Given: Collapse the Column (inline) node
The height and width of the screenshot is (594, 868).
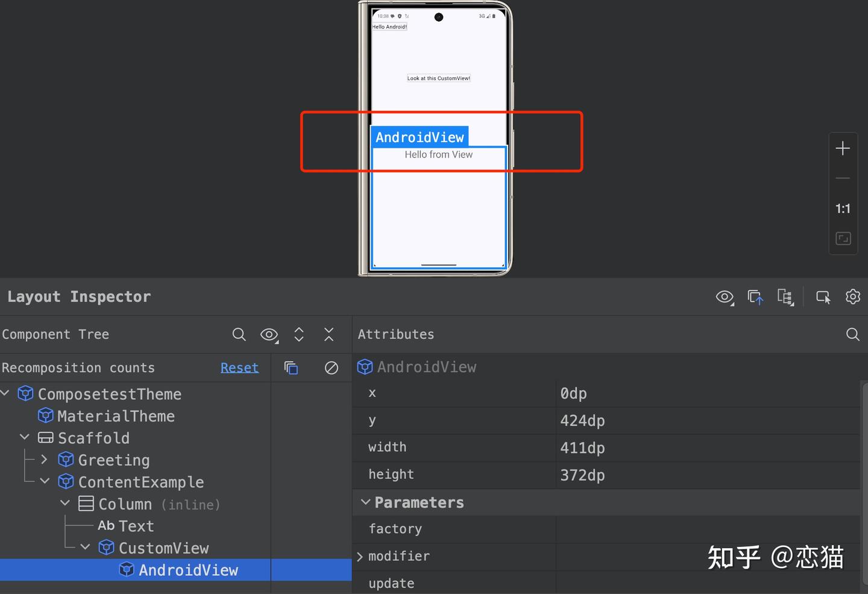Looking at the screenshot, I should [x=65, y=503].
